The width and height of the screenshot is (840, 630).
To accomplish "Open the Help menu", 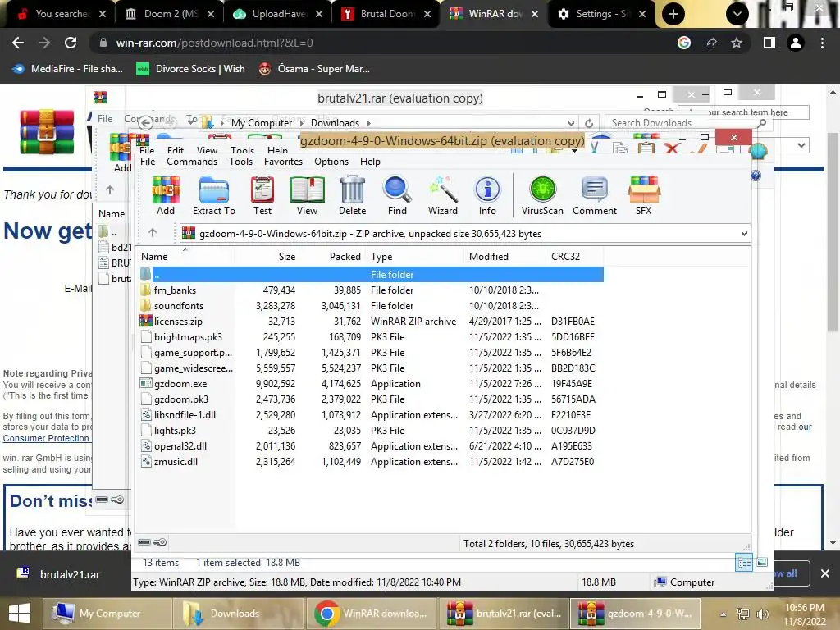I will [x=370, y=162].
